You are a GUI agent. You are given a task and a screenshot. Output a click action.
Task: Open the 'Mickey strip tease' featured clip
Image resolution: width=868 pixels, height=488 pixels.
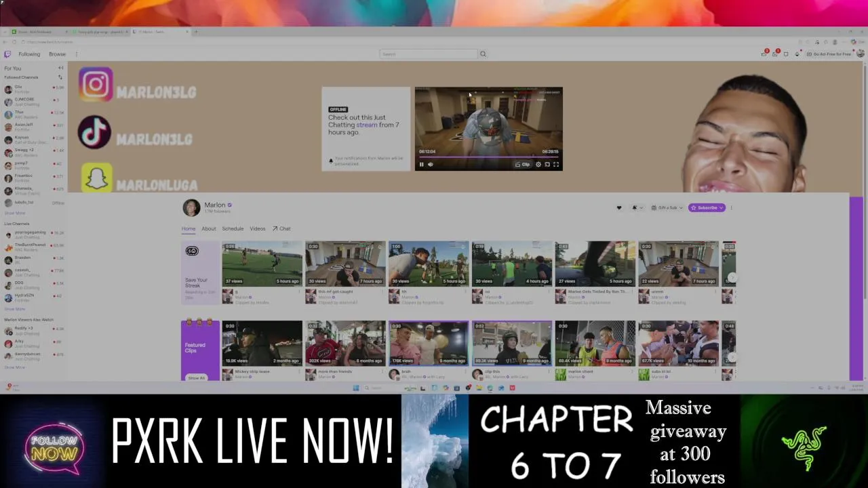tap(262, 343)
